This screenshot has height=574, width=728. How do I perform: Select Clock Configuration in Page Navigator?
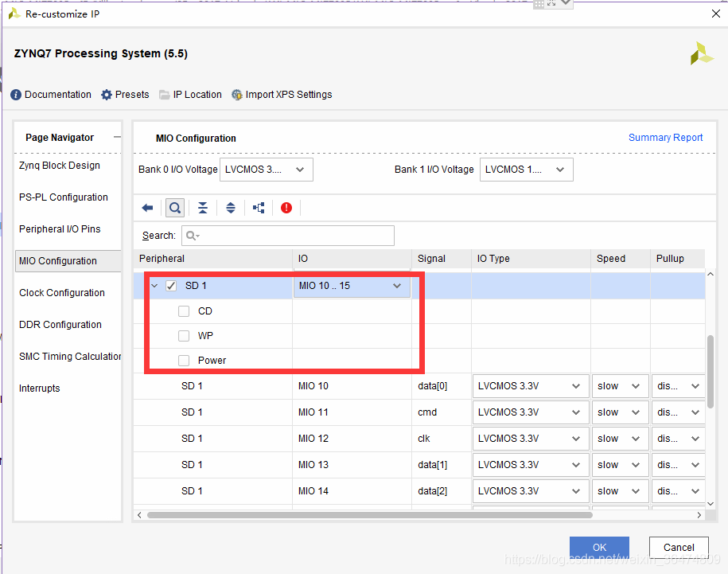[x=62, y=293]
